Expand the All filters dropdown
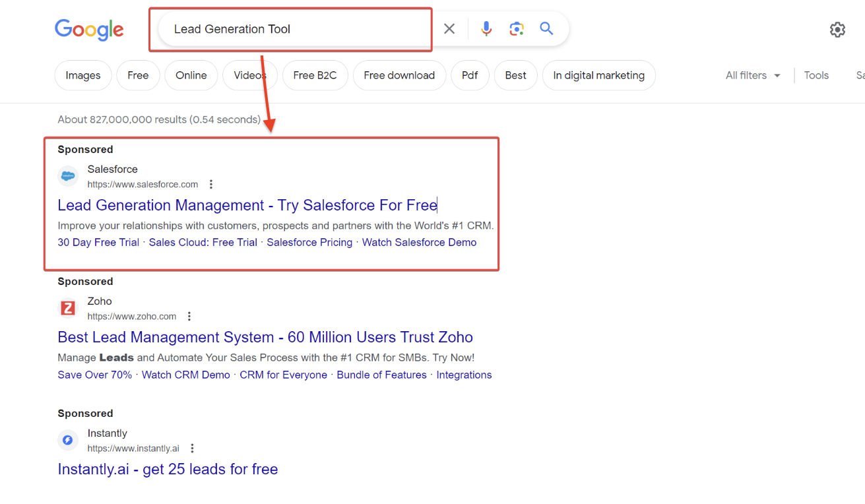The image size is (865, 504). [x=753, y=75]
